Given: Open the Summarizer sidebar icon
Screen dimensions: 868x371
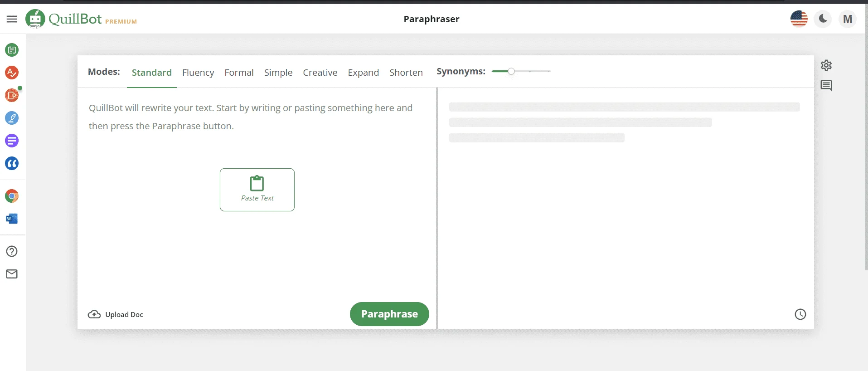Looking at the screenshot, I should pyautogui.click(x=12, y=141).
